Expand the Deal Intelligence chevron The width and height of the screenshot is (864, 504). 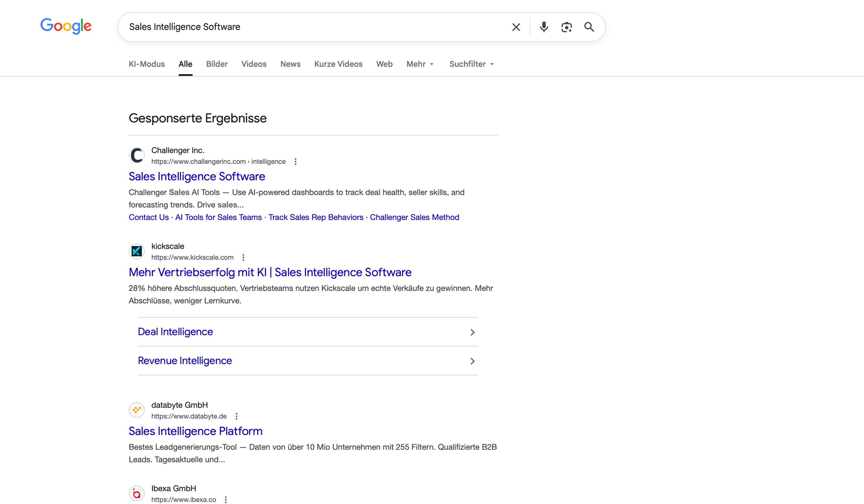coord(472,332)
